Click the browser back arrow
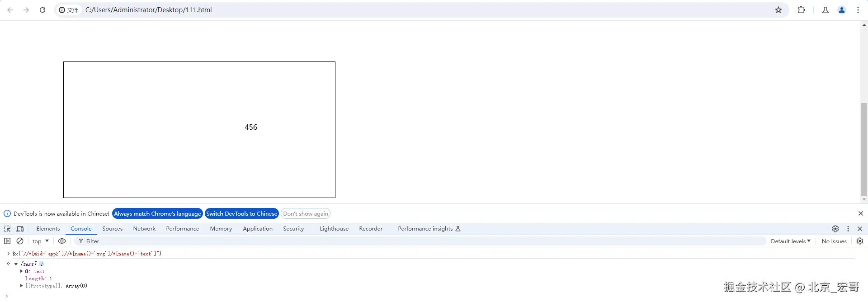This screenshot has width=868, height=302. pyautogui.click(x=10, y=10)
